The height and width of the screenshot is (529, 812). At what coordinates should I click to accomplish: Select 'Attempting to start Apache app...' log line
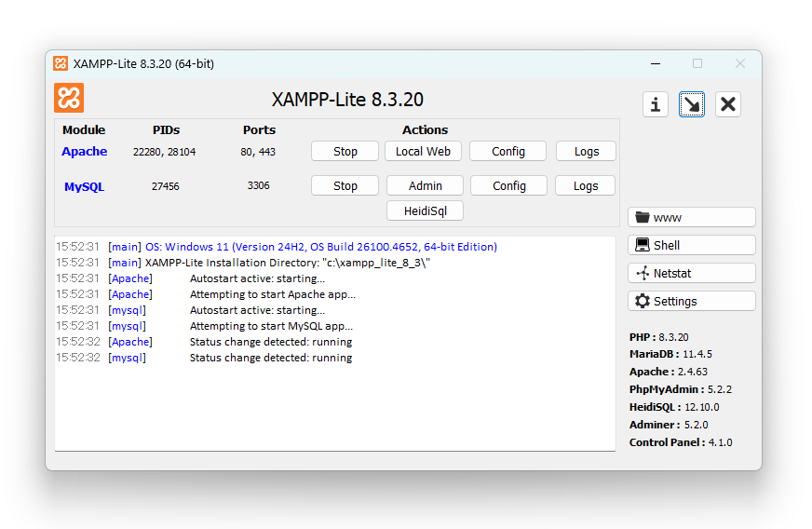click(206, 294)
